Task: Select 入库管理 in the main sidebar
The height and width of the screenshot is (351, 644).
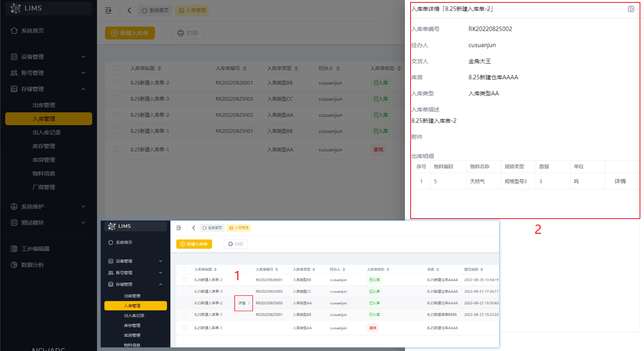Action: [48, 119]
